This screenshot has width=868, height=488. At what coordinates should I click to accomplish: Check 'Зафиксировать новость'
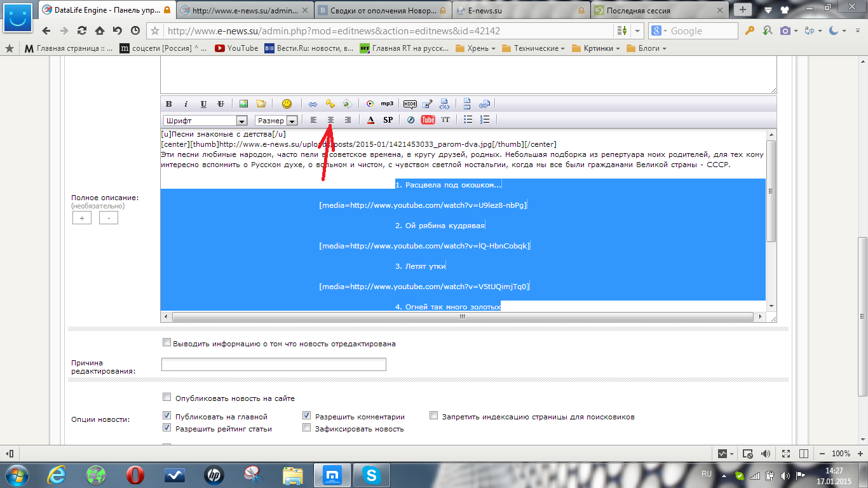pos(307,428)
